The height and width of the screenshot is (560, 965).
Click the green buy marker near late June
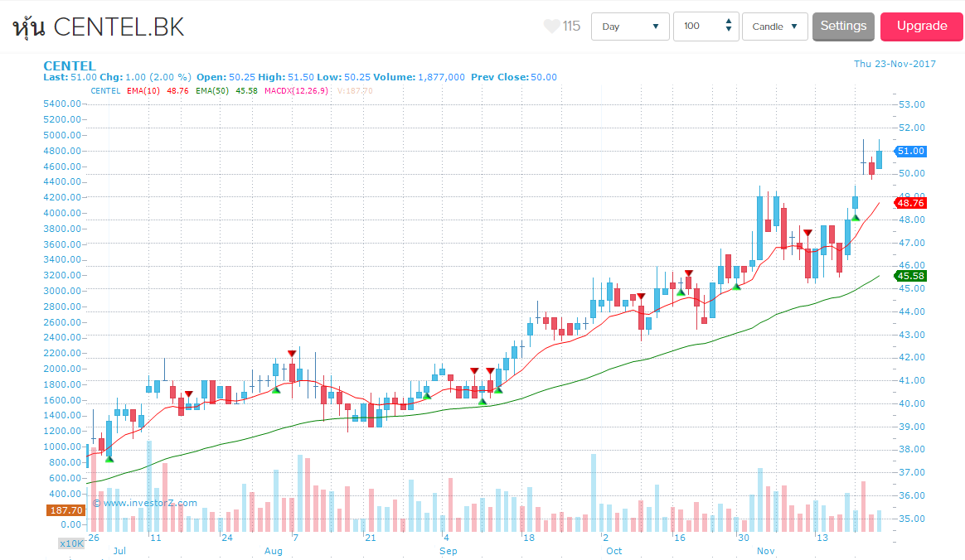[x=109, y=459]
